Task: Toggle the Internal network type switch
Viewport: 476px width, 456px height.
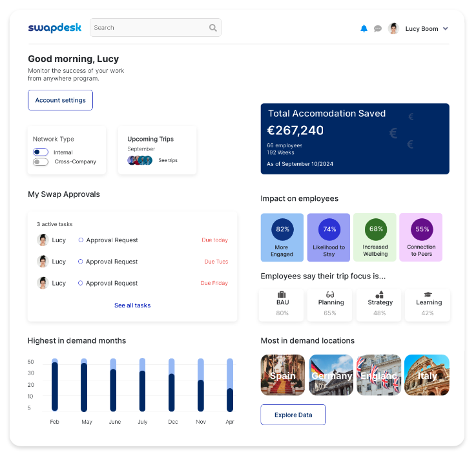Action: point(41,152)
